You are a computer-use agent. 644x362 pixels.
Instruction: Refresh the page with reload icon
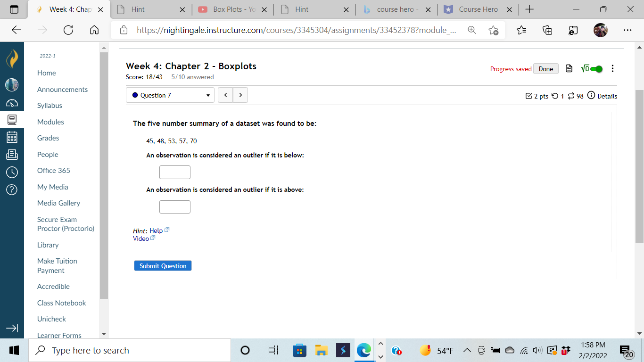click(x=68, y=30)
